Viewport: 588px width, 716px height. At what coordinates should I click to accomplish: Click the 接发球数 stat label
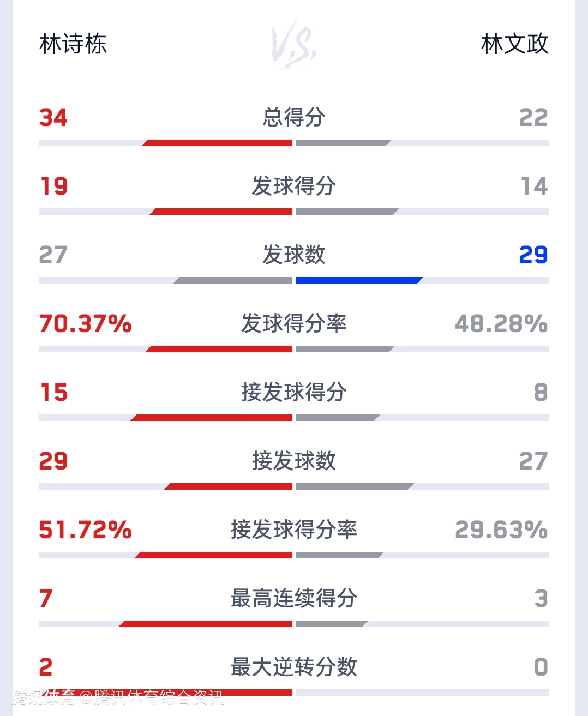[294, 461]
